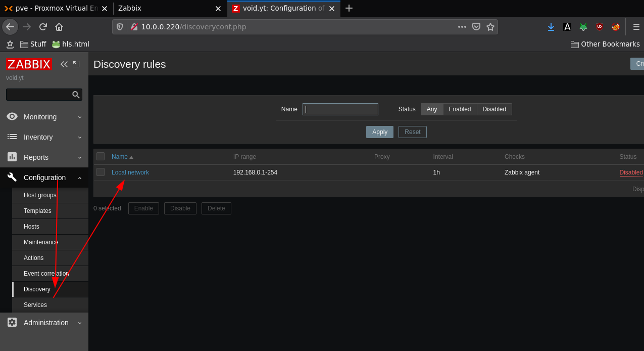
Task: Click the sidebar search magnifier icon
Action: click(x=76, y=95)
